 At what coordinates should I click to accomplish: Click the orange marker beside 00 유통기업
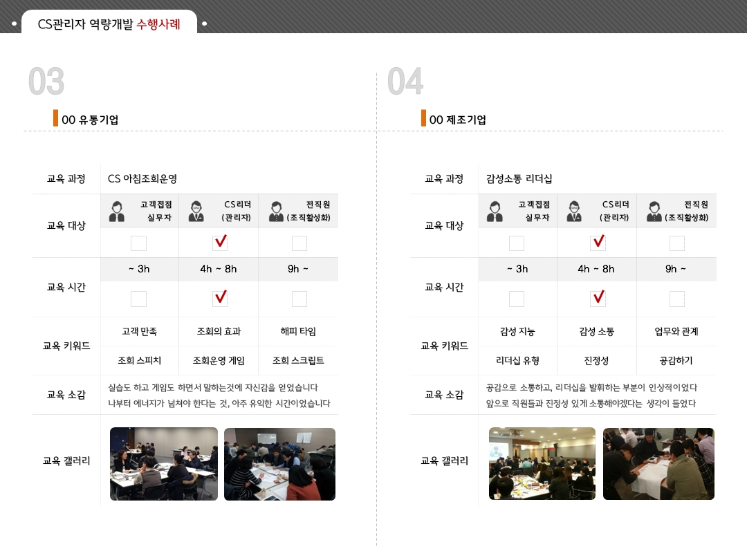(x=56, y=118)
